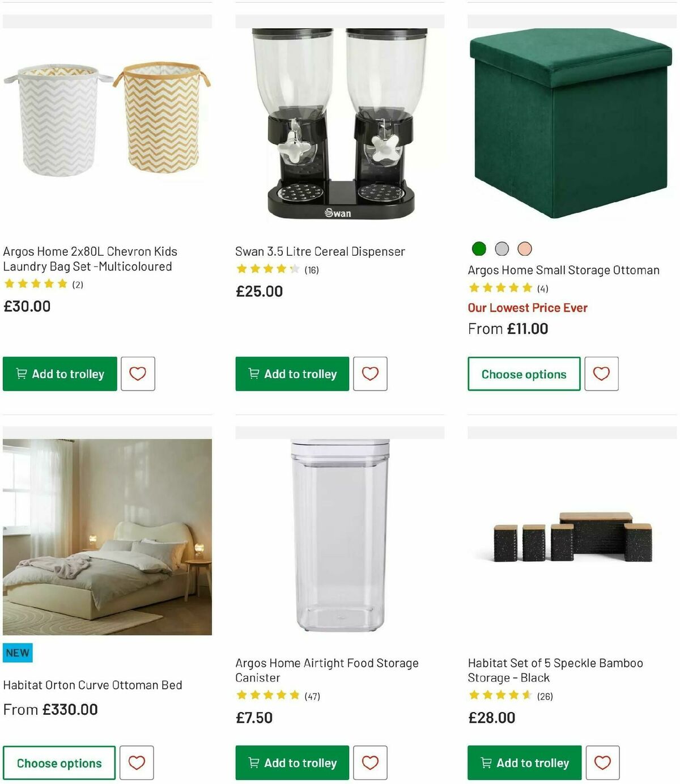Add Speckle bamboo storage to trolley
This screenshot has width=680, height=784.
pos(522,763)
